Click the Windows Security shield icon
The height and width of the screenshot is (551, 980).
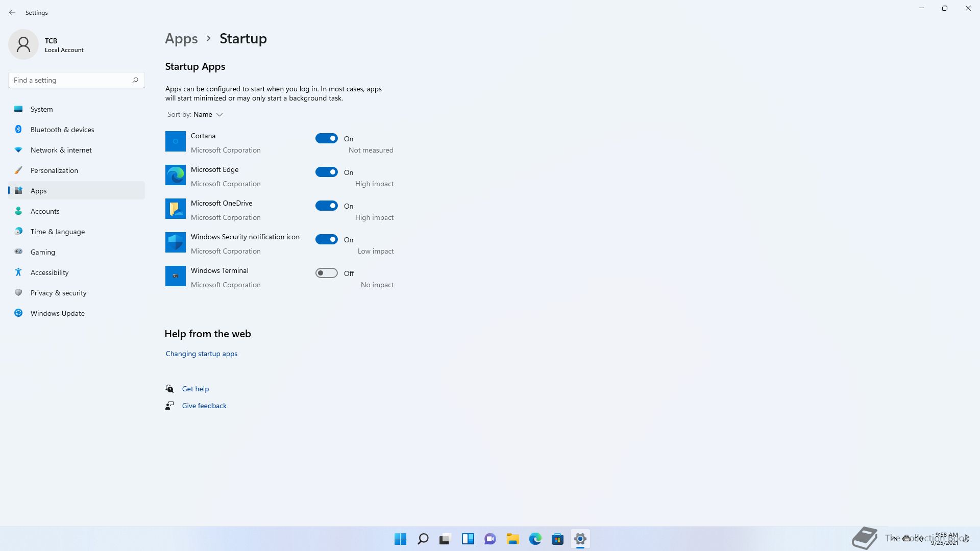(x=175, y=242)
